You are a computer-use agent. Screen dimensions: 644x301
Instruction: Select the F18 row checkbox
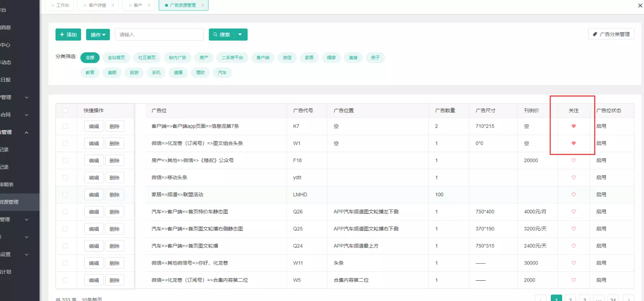point(65,160)
